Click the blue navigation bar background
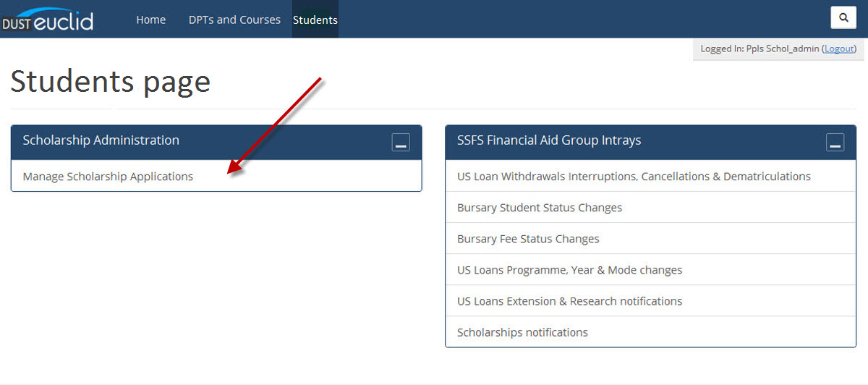 click(x=579, y=19)
